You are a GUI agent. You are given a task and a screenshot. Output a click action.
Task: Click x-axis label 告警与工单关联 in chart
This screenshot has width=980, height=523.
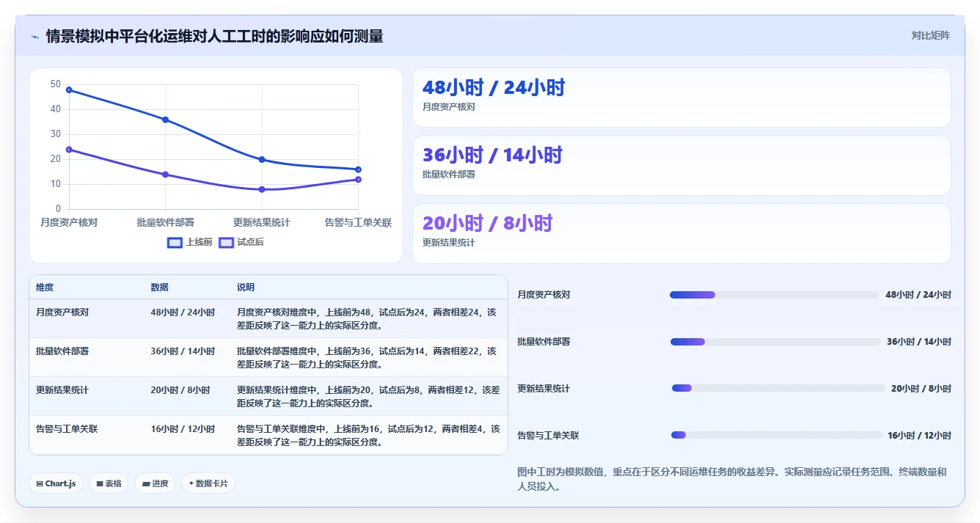(x=358, y=222)
